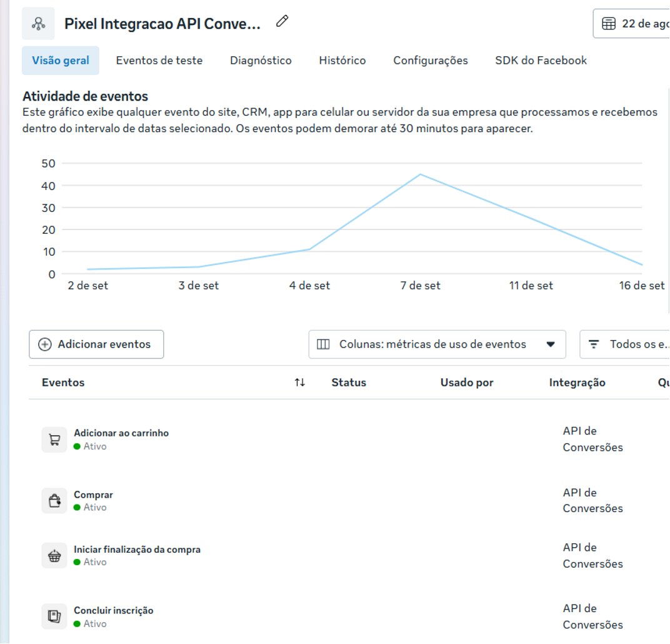Image resolution: width=670 pixels, height=644 pixels.
Task: Sort events using the up-down arrows icon
Action: click(x=299, y=382)
